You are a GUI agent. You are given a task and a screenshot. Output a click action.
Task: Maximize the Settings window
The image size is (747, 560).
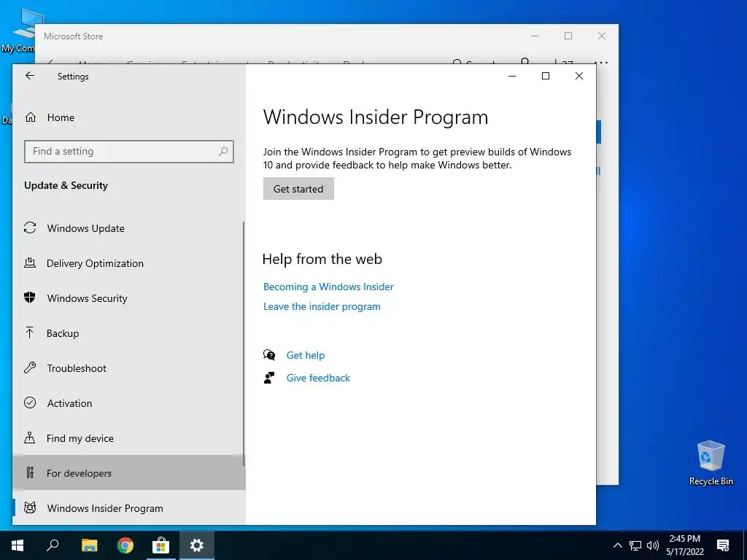[546, 76]
